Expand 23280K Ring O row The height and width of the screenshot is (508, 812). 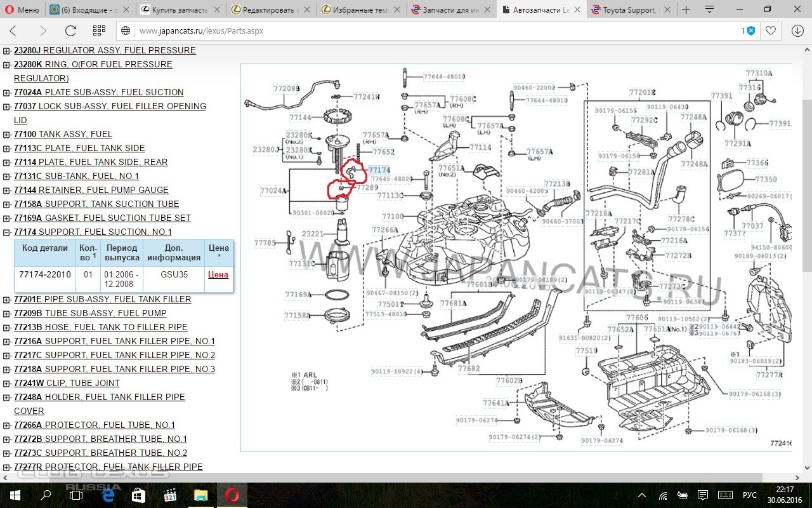pyautogui.click(x=6, y=65)
